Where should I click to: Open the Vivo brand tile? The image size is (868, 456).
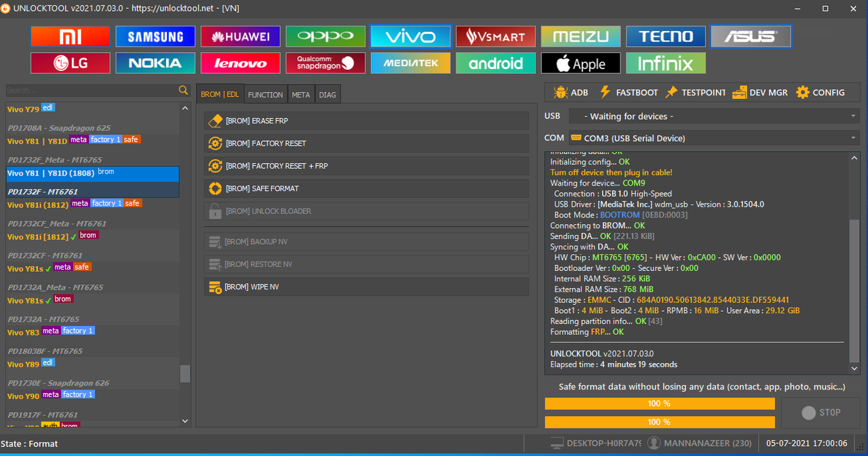(410, 36)
